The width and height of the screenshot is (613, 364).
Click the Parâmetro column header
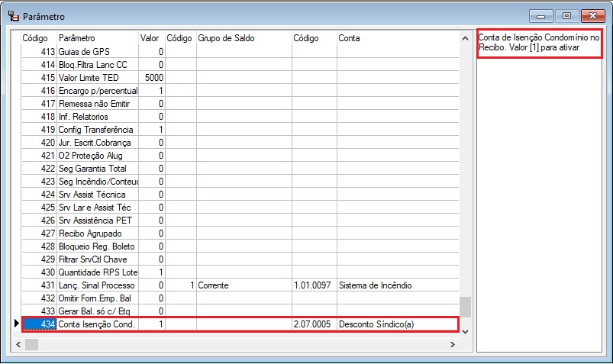(98, 38)
